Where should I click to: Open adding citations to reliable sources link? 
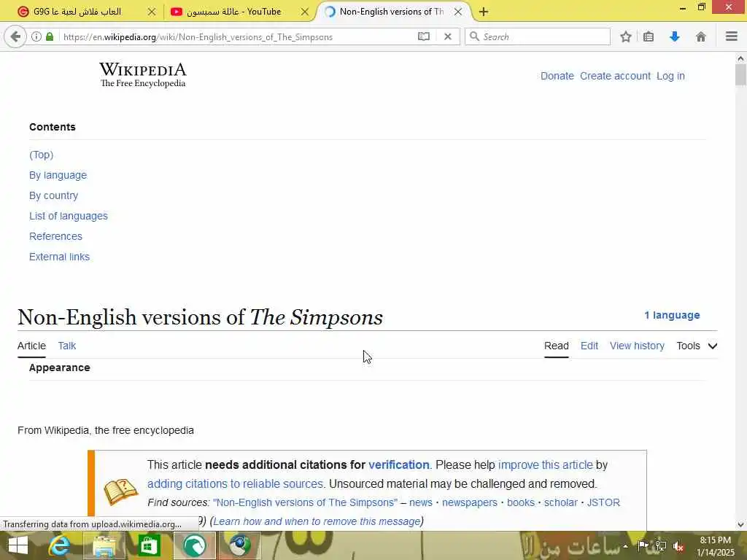point(236,484)
